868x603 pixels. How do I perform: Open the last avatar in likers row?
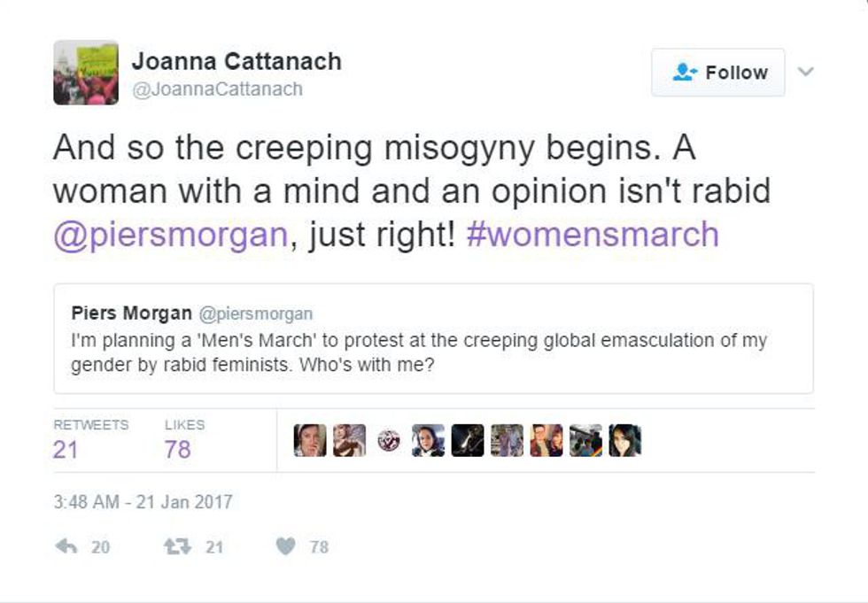point(624,441)
